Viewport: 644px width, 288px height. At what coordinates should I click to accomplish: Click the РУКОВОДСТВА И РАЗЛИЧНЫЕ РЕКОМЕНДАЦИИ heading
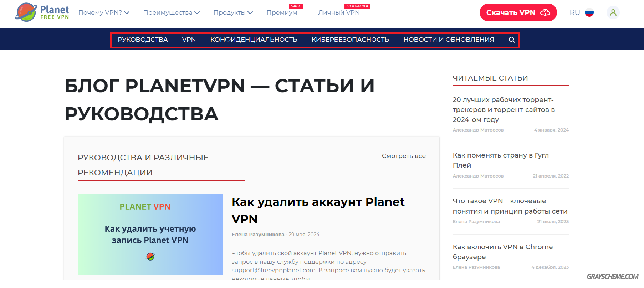[x=143, y=165]
